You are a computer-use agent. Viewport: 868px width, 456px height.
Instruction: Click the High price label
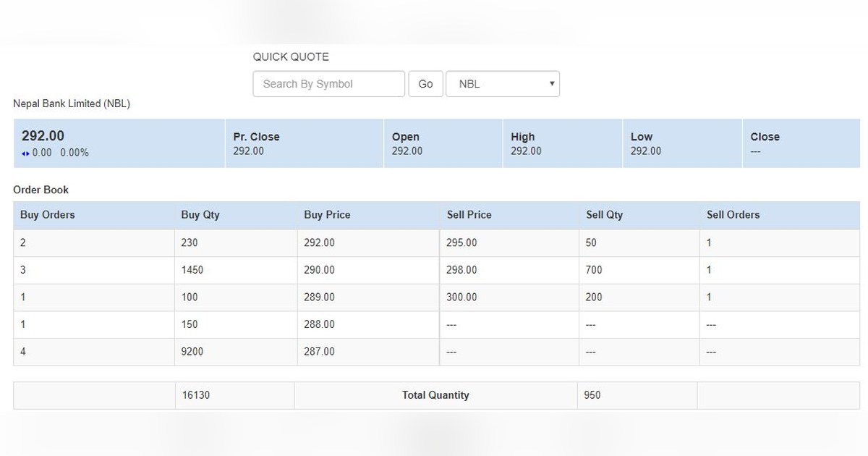(523, 137)
